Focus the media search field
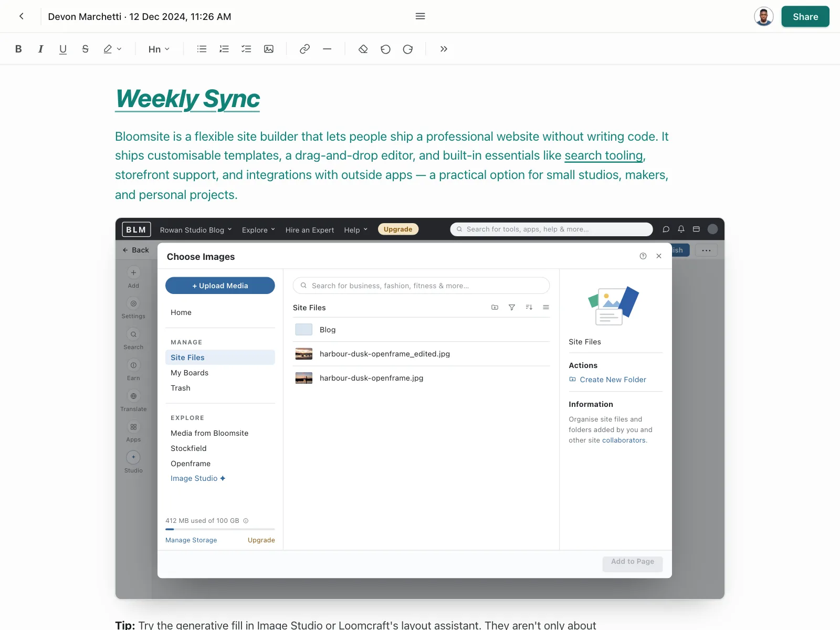Image resolution: width=840 pixels, height=630 pixels. (421, 286)
